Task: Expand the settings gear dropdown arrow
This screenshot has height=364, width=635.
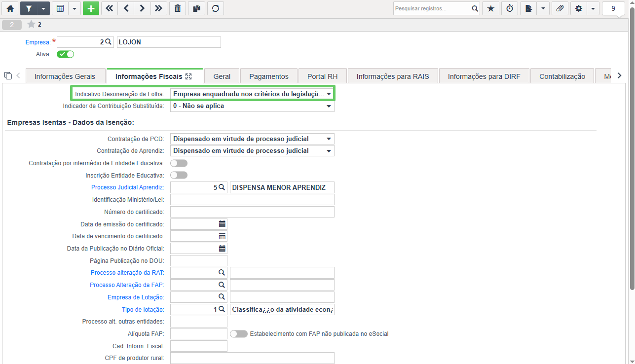Action: pyautogui.click(x=593, y=8)
